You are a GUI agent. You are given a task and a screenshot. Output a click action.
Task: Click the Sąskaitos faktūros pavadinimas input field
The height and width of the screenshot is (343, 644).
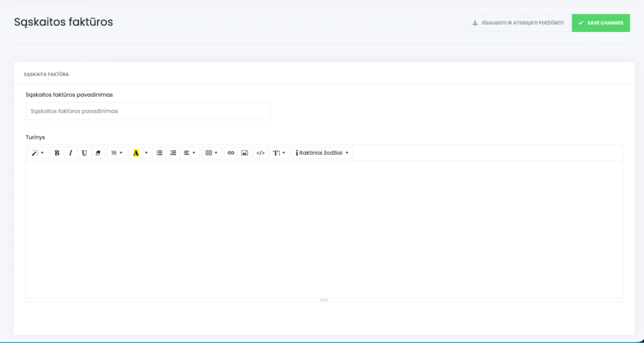[x=148, y=111]
